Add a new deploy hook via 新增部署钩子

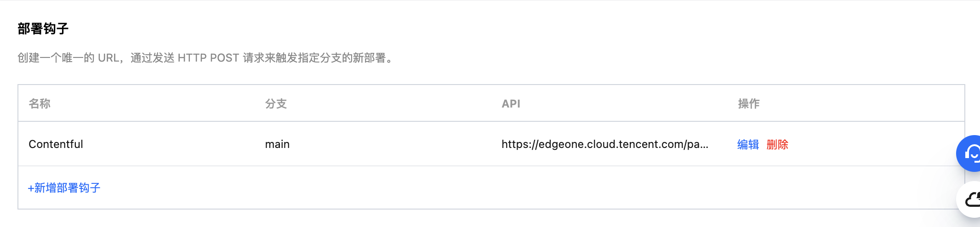(64, 188)
